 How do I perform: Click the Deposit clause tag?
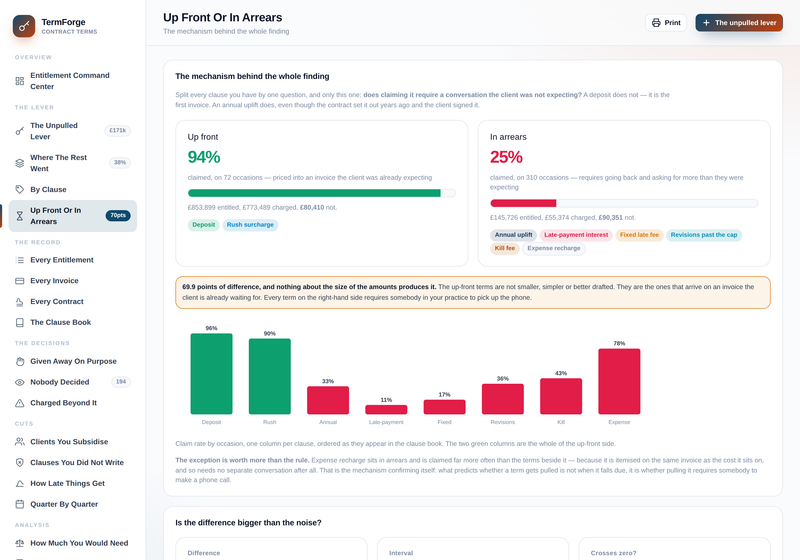coord(204,225)
